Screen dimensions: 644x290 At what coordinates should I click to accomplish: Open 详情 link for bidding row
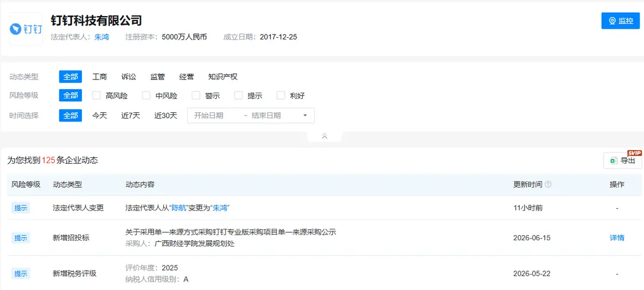coord(617,238)
